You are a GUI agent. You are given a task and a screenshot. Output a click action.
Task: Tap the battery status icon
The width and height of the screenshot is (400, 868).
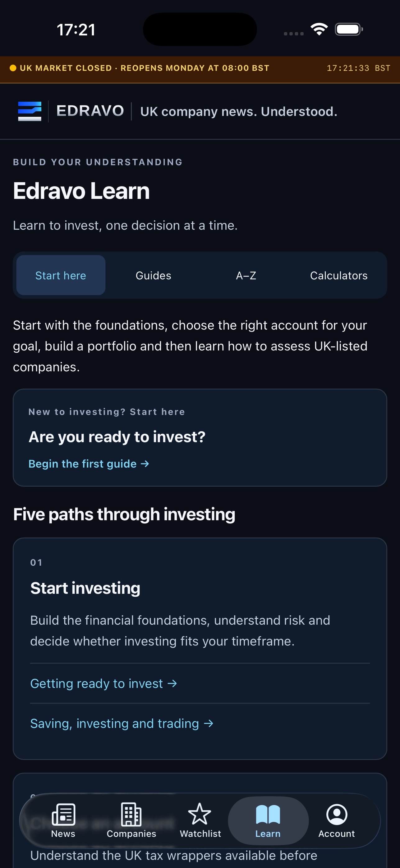click(349, 29)
